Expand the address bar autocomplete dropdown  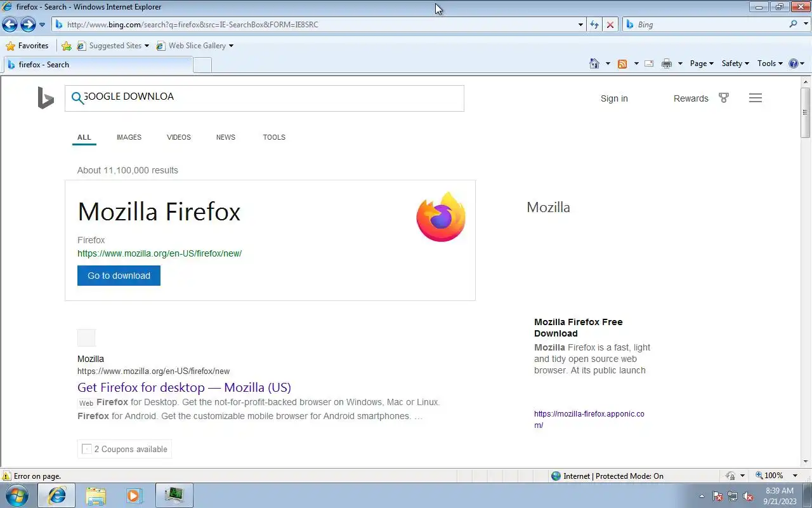pos(580,25)
